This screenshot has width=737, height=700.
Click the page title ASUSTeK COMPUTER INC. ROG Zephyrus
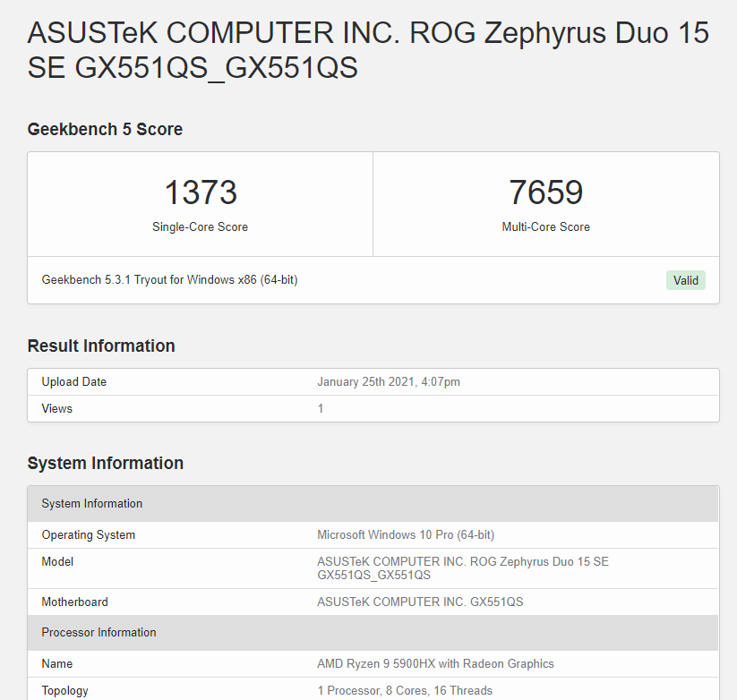click(x=368, y=50)
